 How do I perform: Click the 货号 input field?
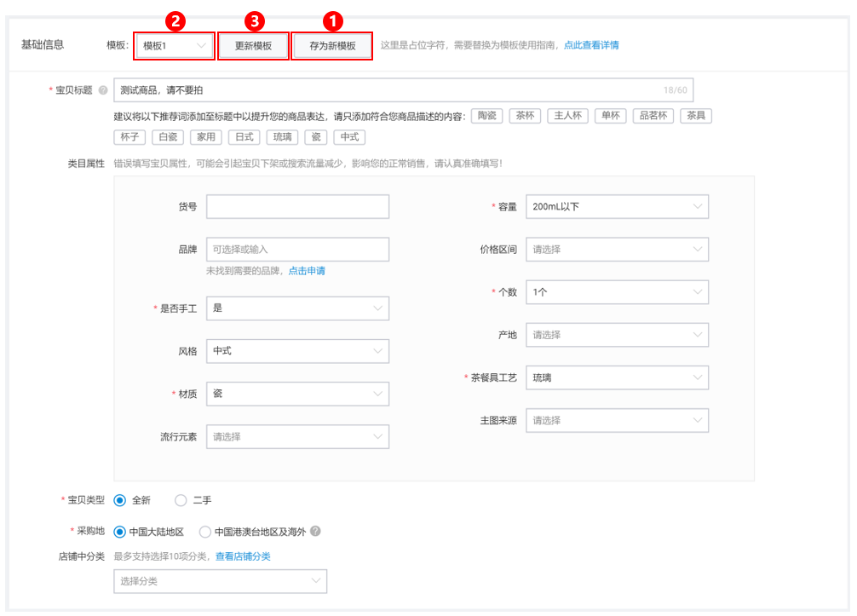[x=296, y=206]
